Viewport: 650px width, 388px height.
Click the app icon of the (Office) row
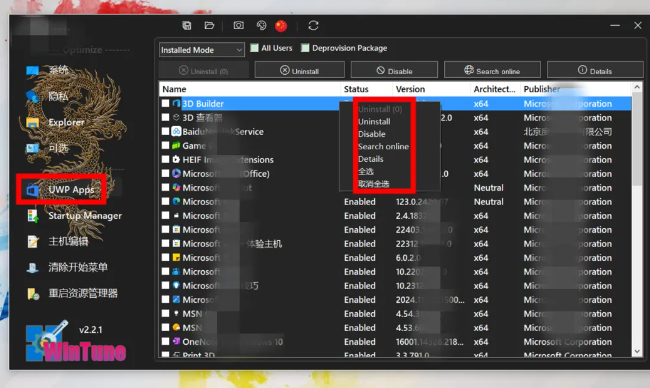pyautogui.click(x=176, y=173)
